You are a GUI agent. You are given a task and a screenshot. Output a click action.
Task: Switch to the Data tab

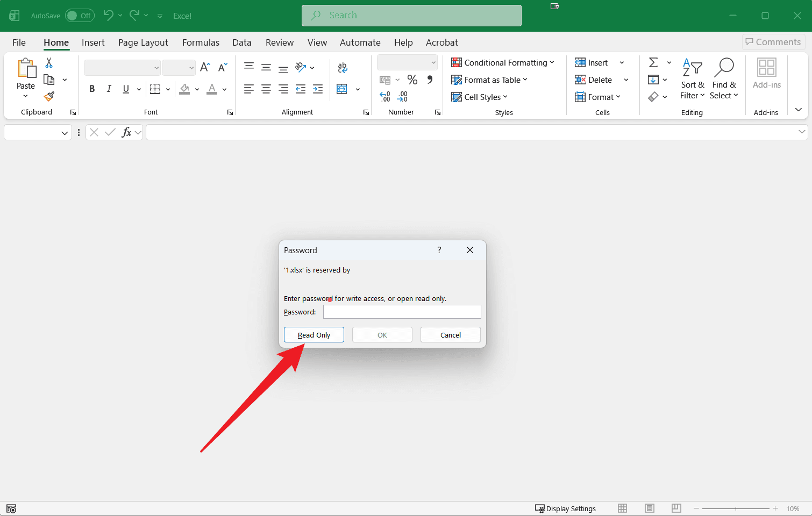pos(242,42)
